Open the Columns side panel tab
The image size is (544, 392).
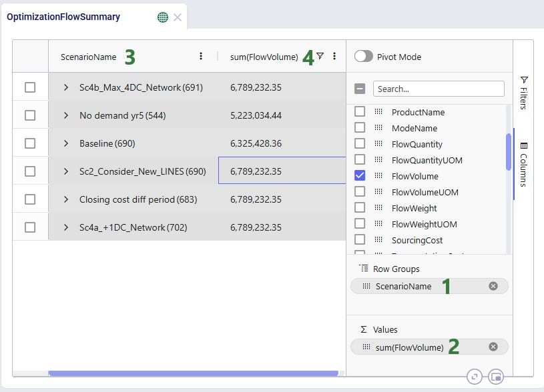click(523, 164)
